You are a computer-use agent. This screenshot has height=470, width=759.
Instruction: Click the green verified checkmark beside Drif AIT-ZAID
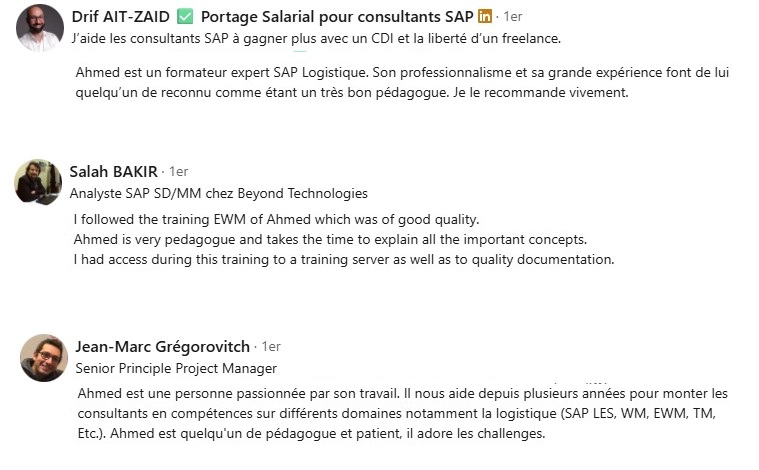tap(185, 17)
